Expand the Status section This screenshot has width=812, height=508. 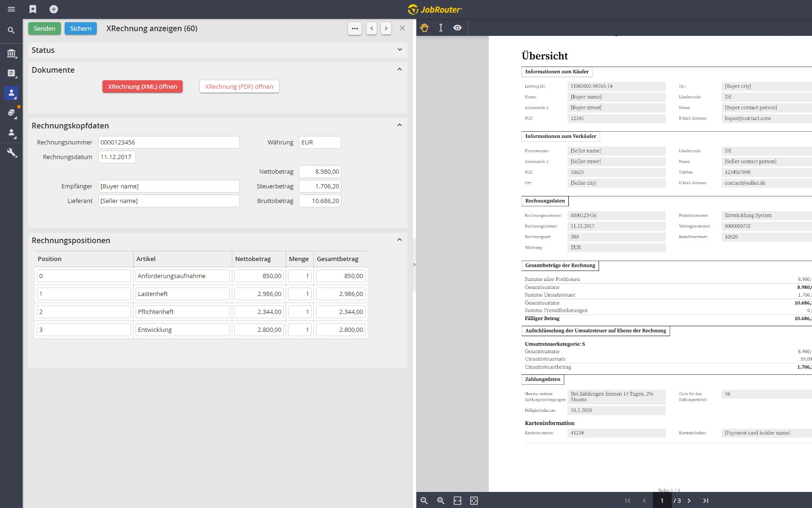pyautogui.click(x=400, y=50)
